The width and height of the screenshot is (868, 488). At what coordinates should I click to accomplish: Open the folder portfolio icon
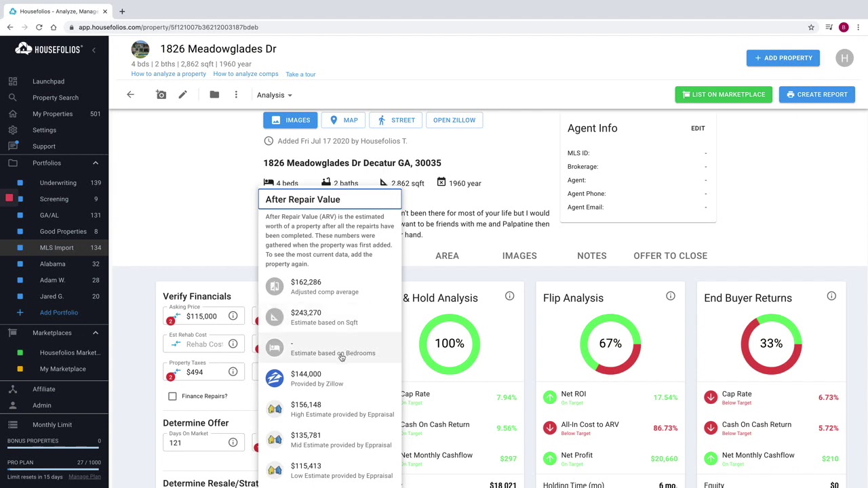coord(214,95)
